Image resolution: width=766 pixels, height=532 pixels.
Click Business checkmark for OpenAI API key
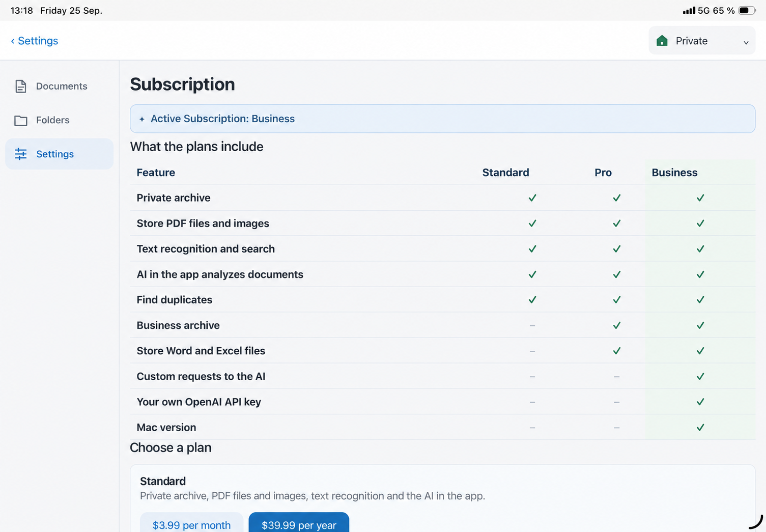[x=700, y=402]
